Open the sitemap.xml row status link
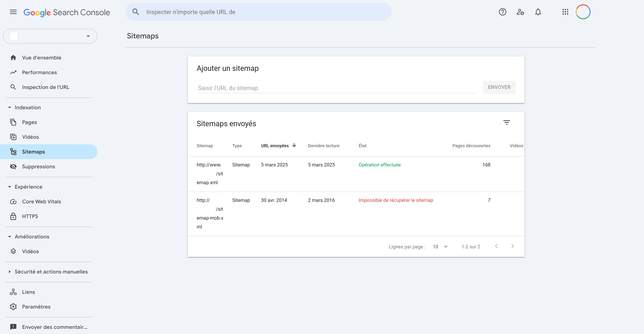This screenshot has width=644, height=334. tap(380, 164)
